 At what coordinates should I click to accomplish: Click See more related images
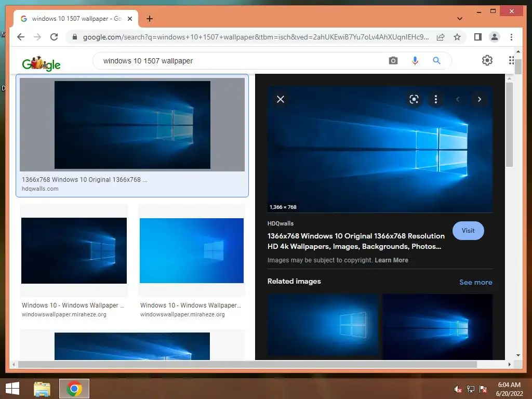pos(476,282)
